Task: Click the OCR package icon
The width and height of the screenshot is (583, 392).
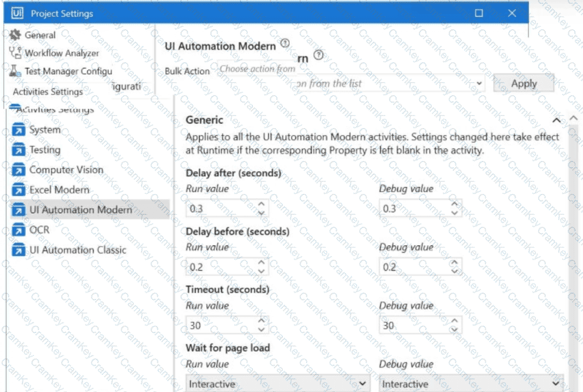Action: click(19, 230)
